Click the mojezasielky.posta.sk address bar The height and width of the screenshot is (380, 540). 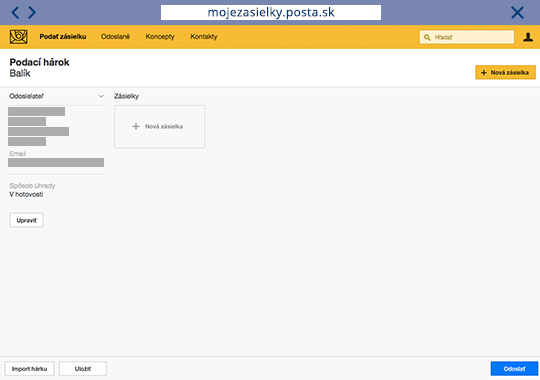tap(271, 12)
